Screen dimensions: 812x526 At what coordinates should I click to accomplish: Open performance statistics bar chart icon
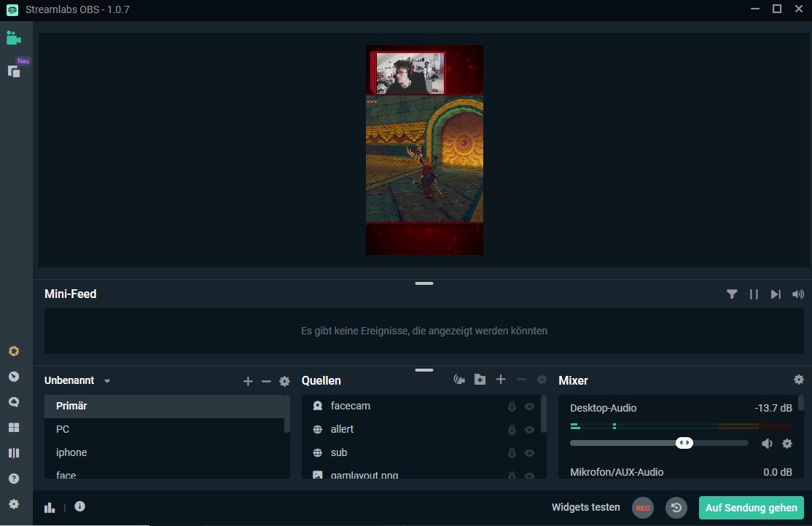point(50,507)
